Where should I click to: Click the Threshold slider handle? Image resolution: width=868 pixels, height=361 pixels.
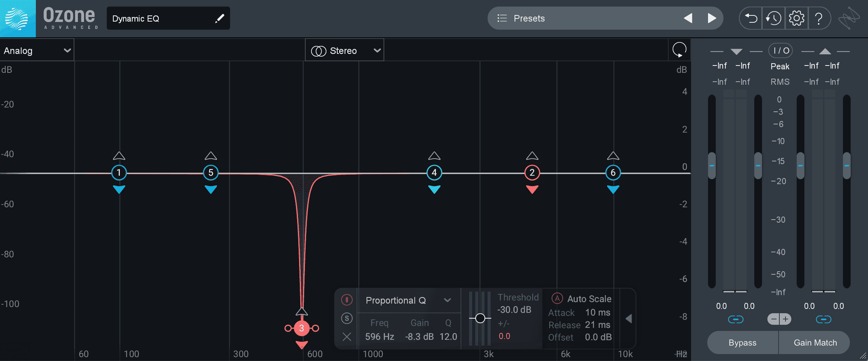[480, 318]
